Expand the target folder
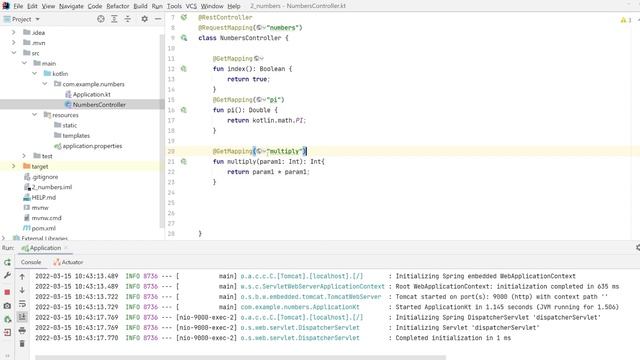The width and height of the screenshot is (640, 360). tap(13, 166)
